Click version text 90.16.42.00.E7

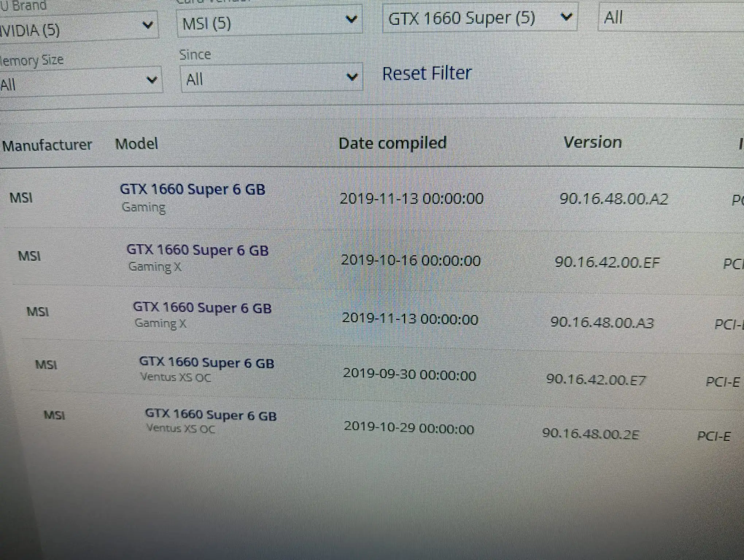tap(596, 380)
